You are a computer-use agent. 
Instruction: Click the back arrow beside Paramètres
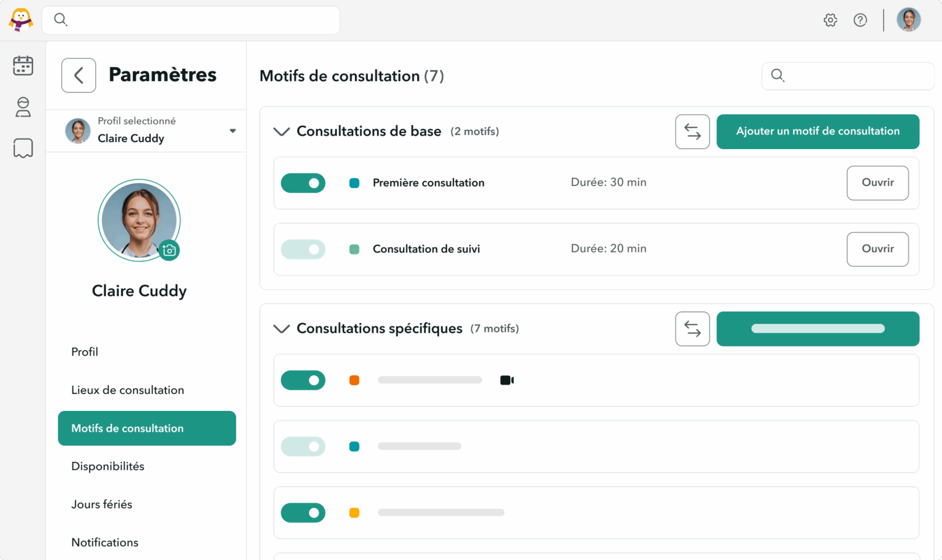tap(78, 75)
